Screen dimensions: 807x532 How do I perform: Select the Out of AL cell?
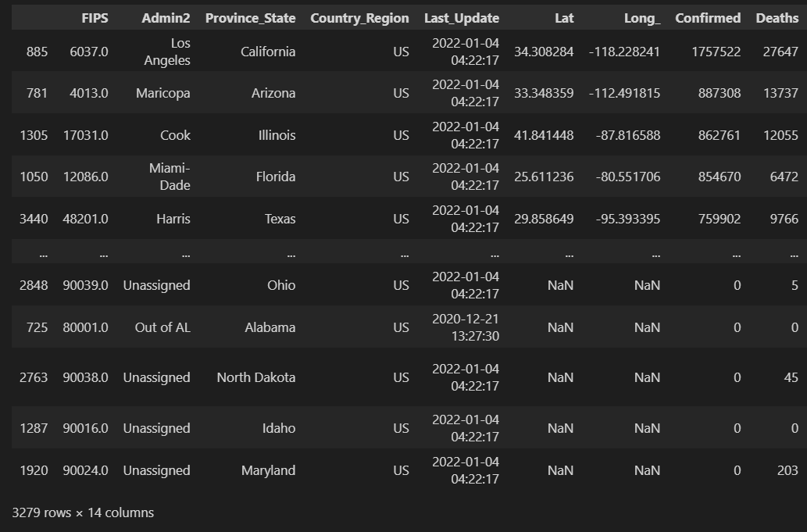click(x=162, y=327)
